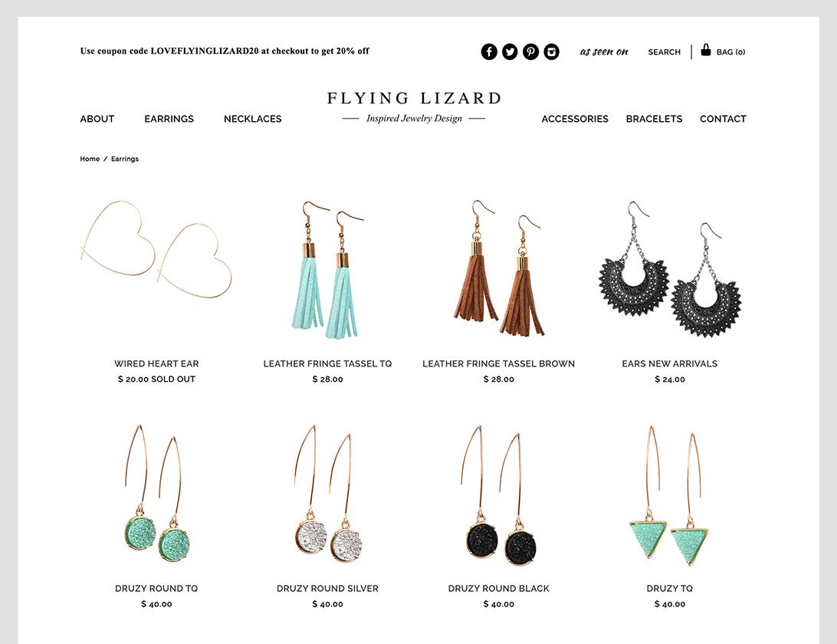Open the ACCESSORIES menu item
Image resolution: width=837 pixels, height=644 pixels.
575,119
